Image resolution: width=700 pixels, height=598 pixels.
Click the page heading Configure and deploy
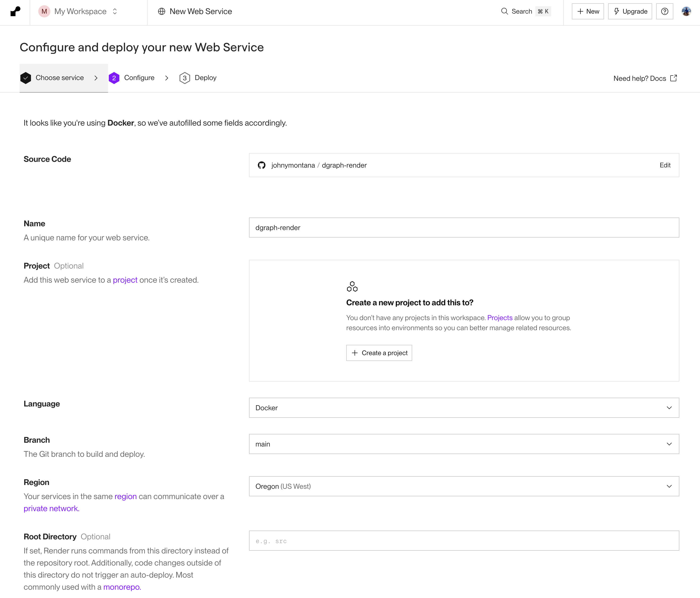pyautogui.click(x=142, y=47)
